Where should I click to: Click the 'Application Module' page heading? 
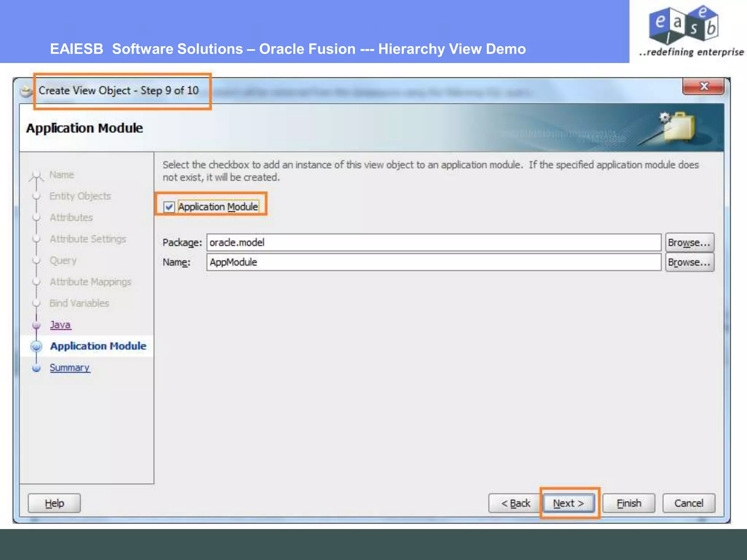point(85,128)
